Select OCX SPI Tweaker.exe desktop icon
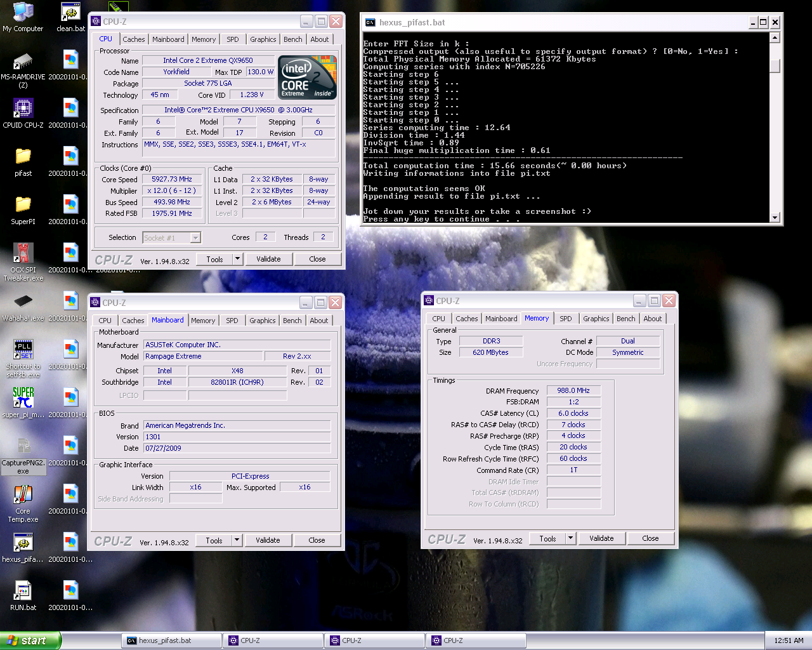 [x=23, y=262]
